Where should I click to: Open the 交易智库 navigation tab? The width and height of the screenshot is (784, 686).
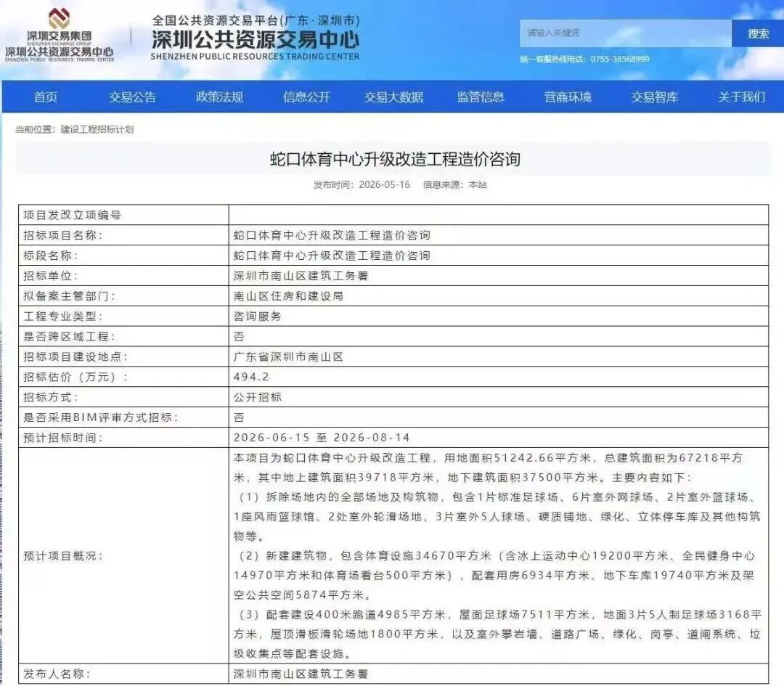click(655, 97)
